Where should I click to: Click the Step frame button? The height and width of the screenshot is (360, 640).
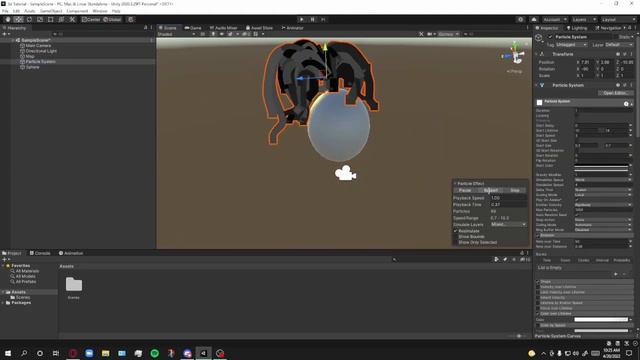tap(324, 19)
